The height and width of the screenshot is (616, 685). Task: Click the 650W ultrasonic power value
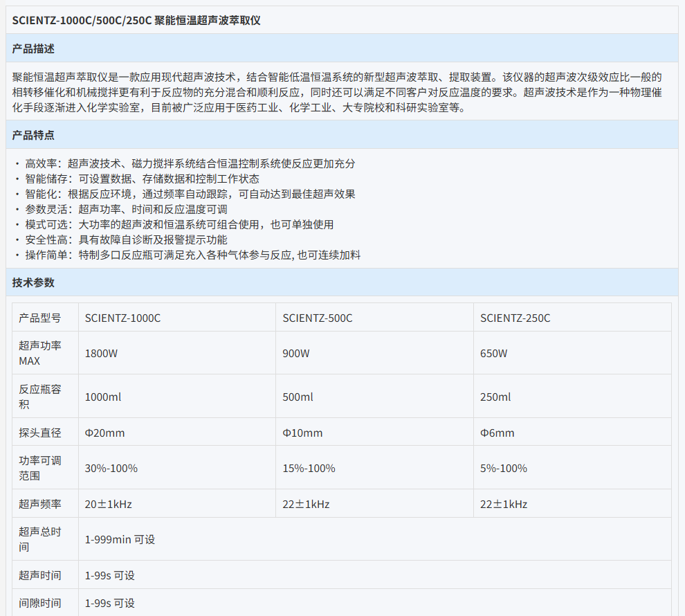[x=494, y=354]
